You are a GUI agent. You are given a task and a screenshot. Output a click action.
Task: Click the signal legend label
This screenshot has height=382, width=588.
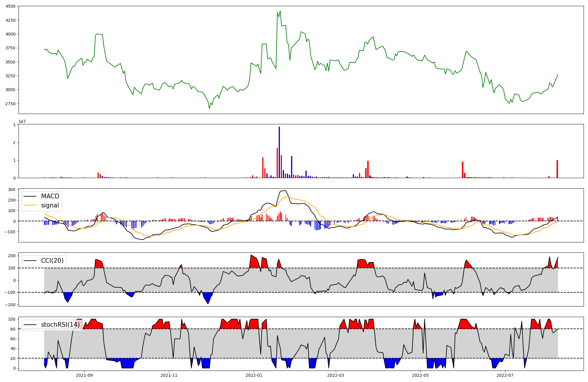pyautogui.click(x=50, y=205)
